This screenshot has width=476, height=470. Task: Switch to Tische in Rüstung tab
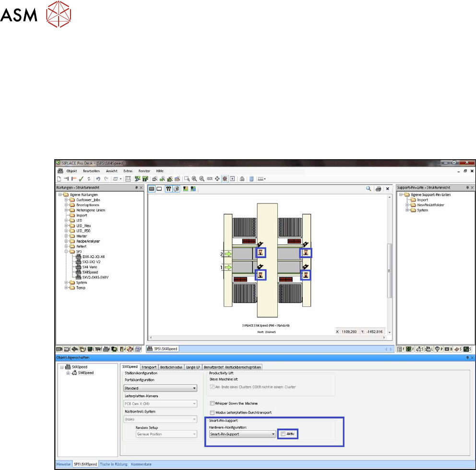[114, 464]
